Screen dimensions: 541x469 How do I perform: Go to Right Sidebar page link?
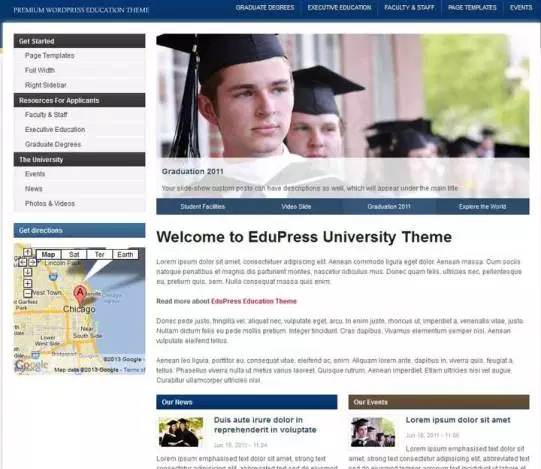pyautogui.click(x=46, y=85)
